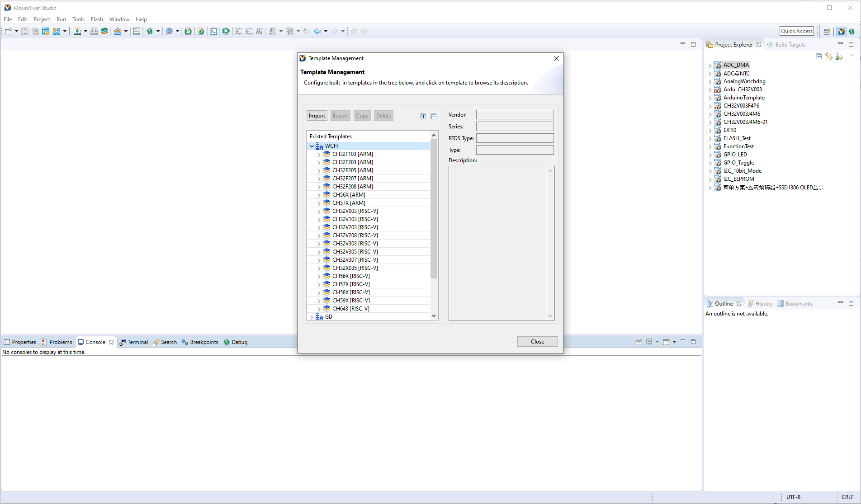Switch to the Terminal tab

[x=134, y=342]
